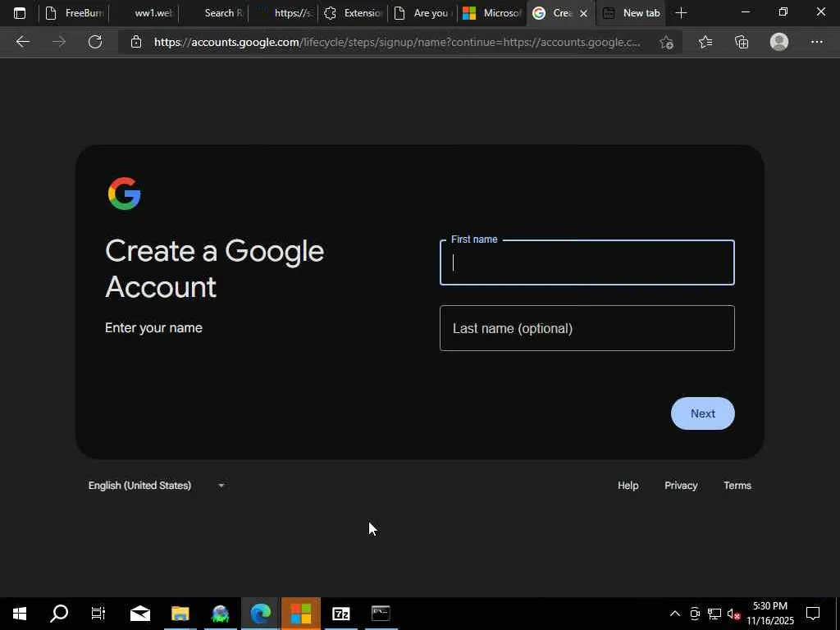Open the Collections icon in the toolbar
The height and width of the screenshot is (630, 840).
[742, 42]
